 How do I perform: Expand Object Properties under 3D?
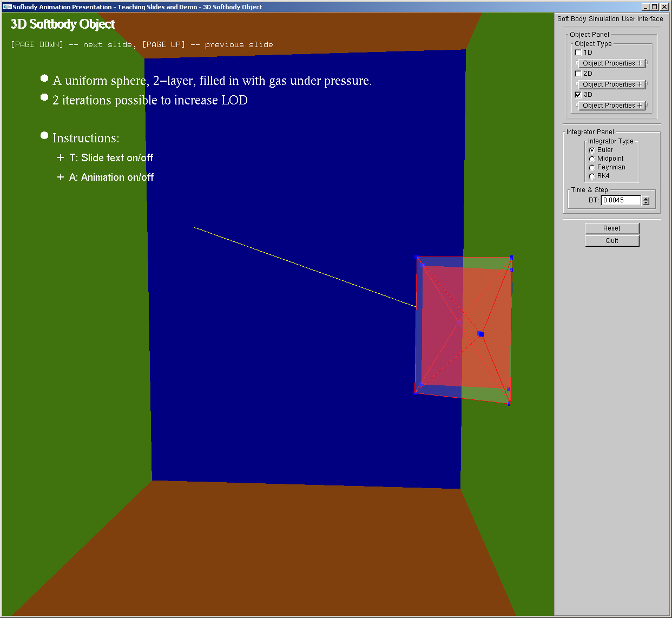tap(612, 106)
